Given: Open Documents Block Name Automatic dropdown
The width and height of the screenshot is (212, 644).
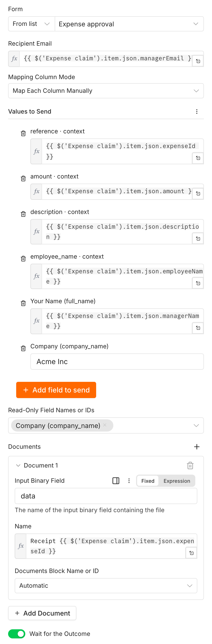Looking at the screenshot, I should click(106, 586).
